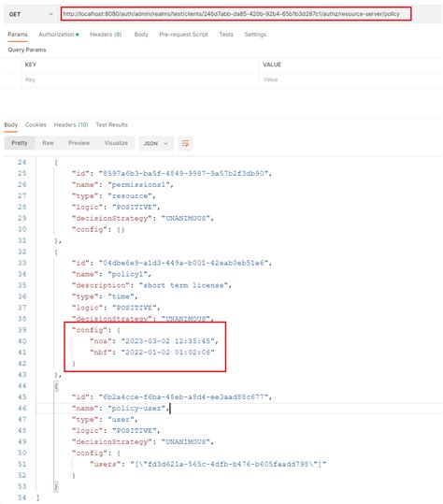The width and height of the screenshot is (443, 504).
Task: Click the "policy-user" name value
Action: [136, 409]
